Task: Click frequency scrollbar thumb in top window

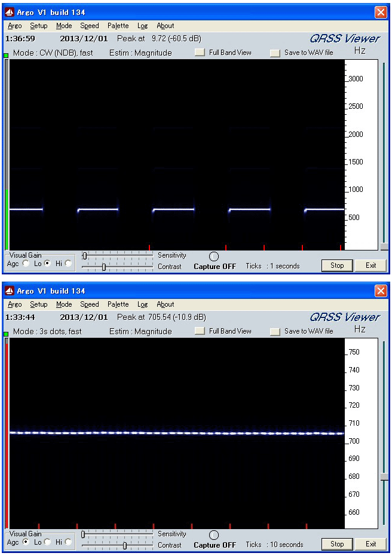Action: coord(384,246)
